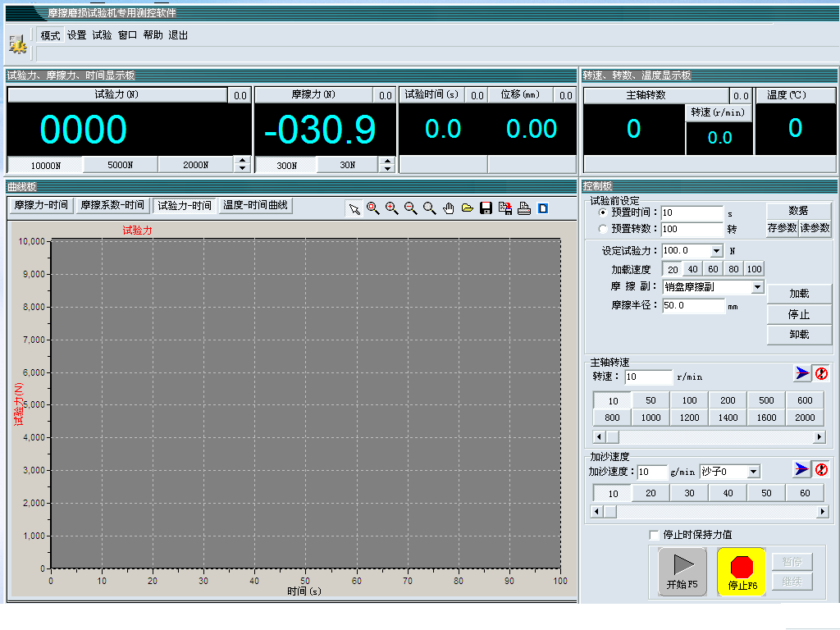Open the 试验 menu
Image resolution: width=840 pixels, height=630 pixels.
[x=102, y=35]
